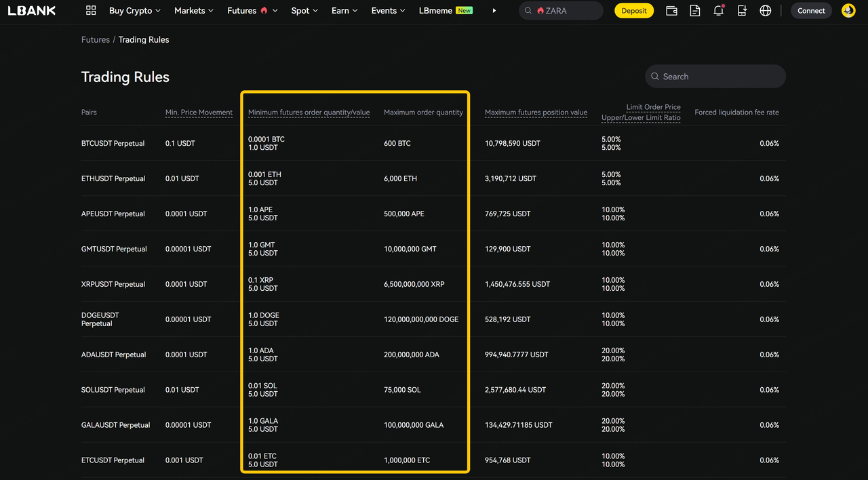Open the Futures dropdown menu
The image size is (868, 480).
click(252, 11)
